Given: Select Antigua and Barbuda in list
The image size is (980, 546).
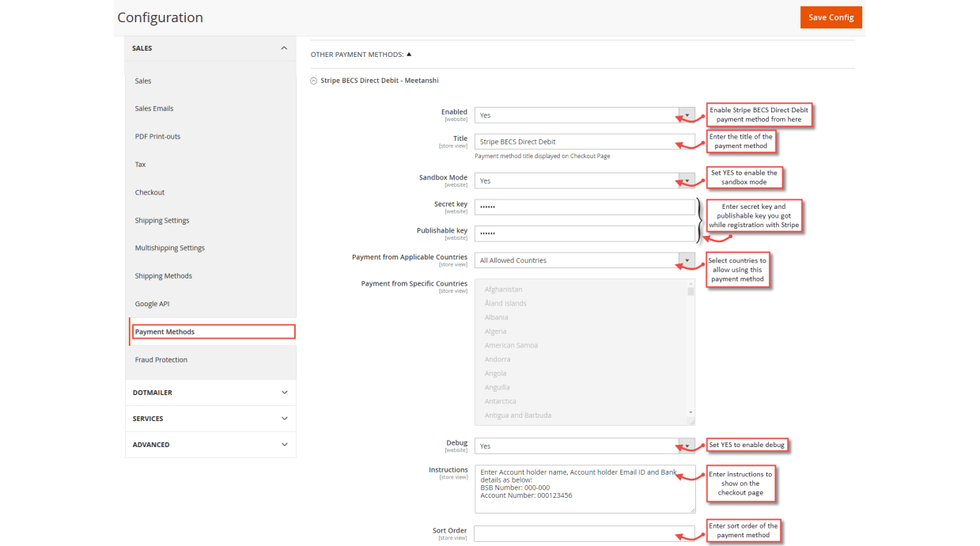Looking at the screenshot, I should click(518, 415).
